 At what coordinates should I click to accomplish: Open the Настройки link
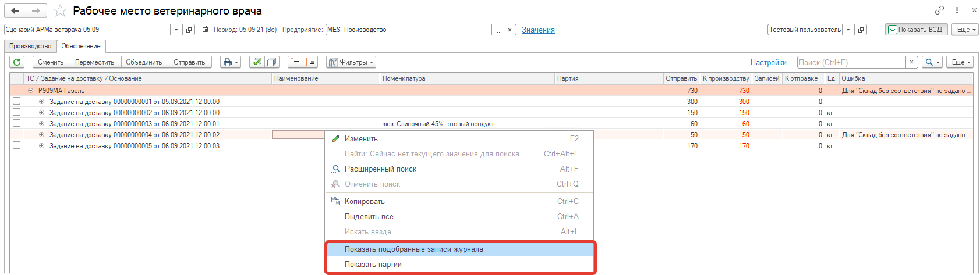pyautogui.click(x=768, y=62)
